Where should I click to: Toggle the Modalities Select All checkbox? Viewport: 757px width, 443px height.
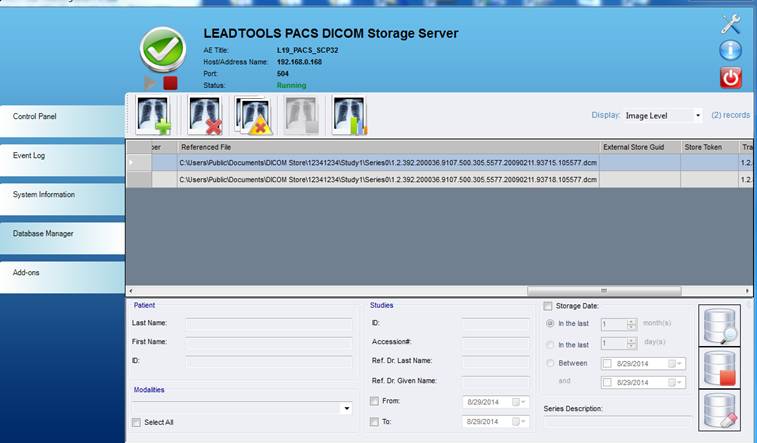pos(137,422)
